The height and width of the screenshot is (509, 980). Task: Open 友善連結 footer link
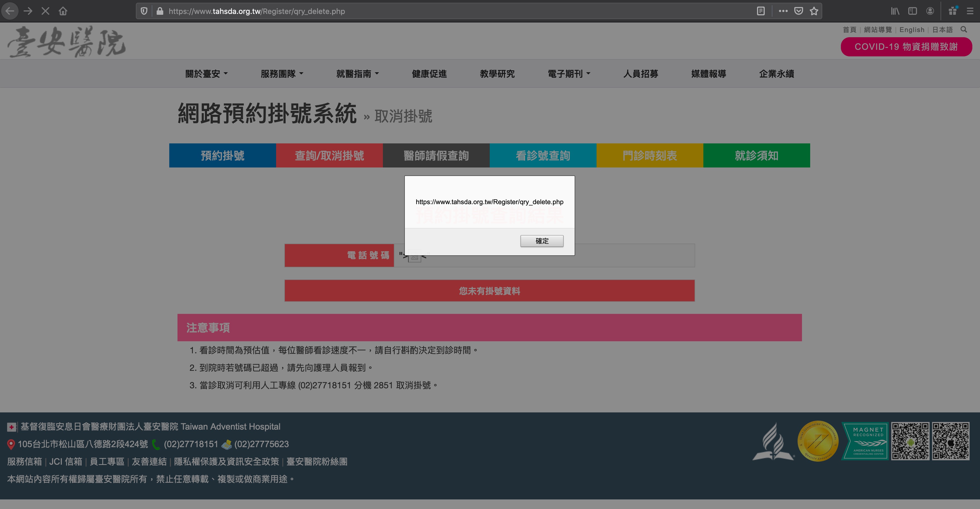pos(149,461)
